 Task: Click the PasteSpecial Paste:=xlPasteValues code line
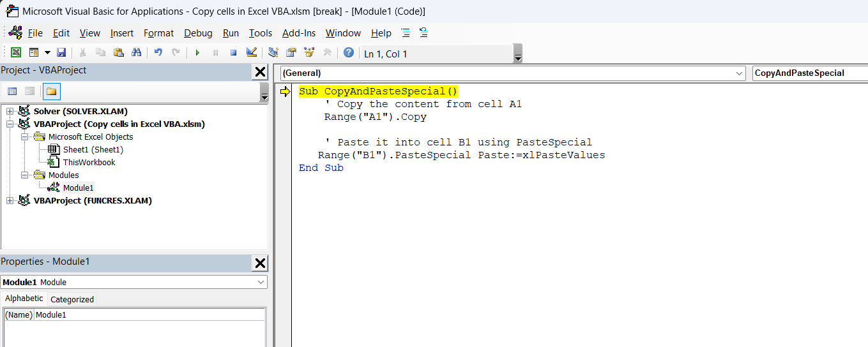tap(461, 155)
